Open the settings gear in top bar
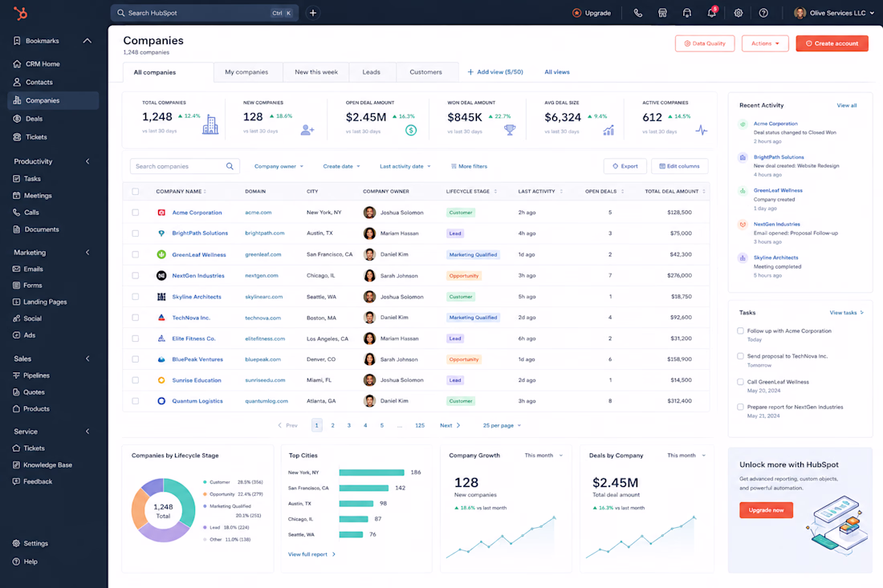This screenshot has width=883, height=588. point(739,13)
